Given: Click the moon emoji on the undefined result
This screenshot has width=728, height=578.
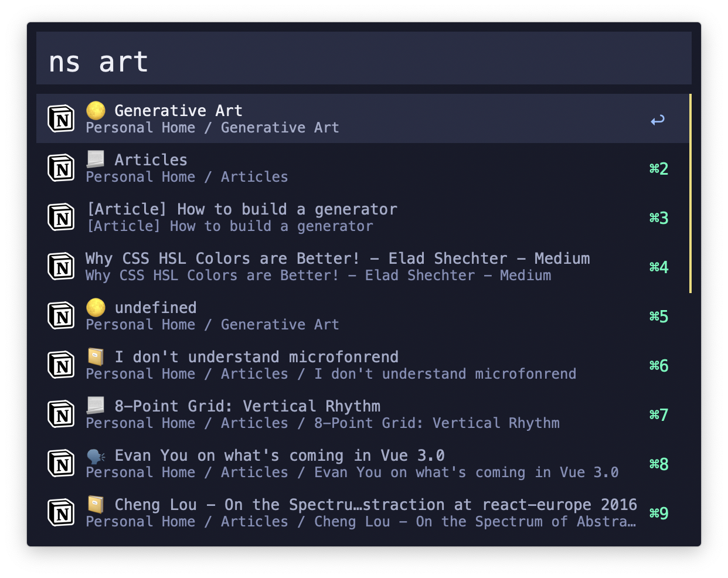Looking at the screenshot, I should [96, 307].
